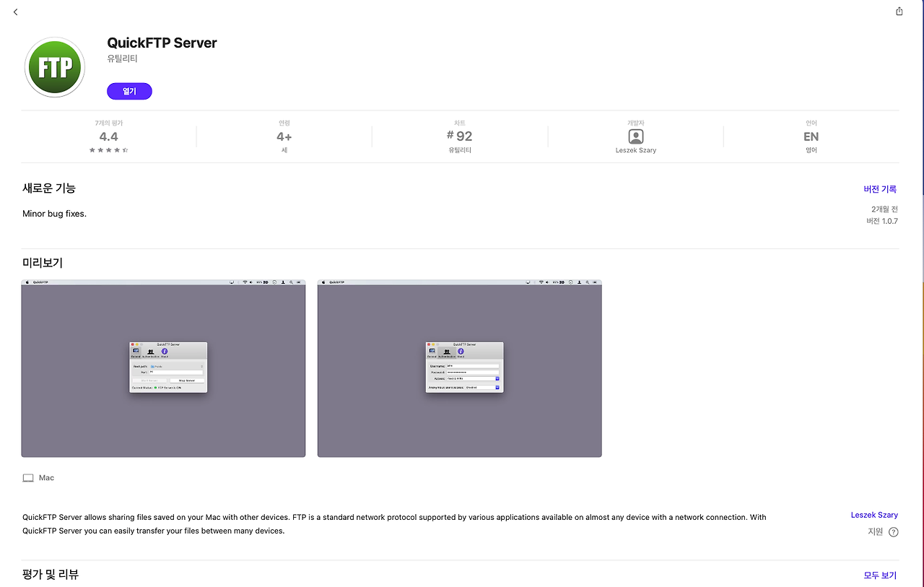The image size is (924, 587).
Task: Open the 지원 support label
Action: point(875,531)
